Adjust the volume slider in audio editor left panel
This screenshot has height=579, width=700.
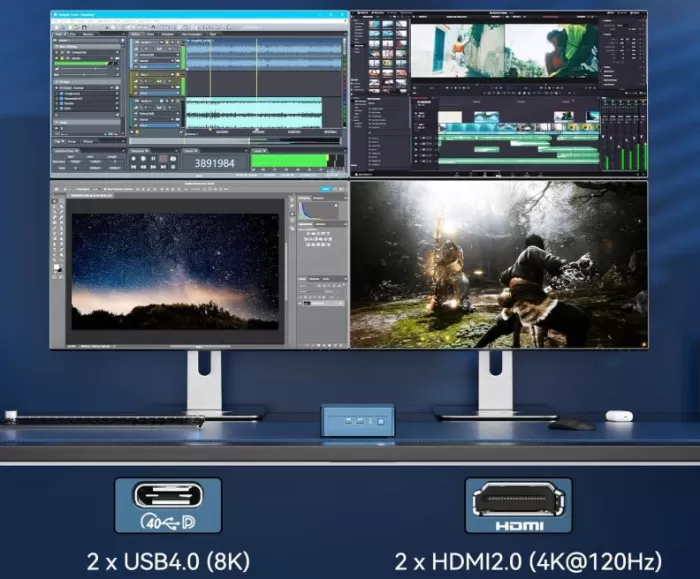pos(85,69)
